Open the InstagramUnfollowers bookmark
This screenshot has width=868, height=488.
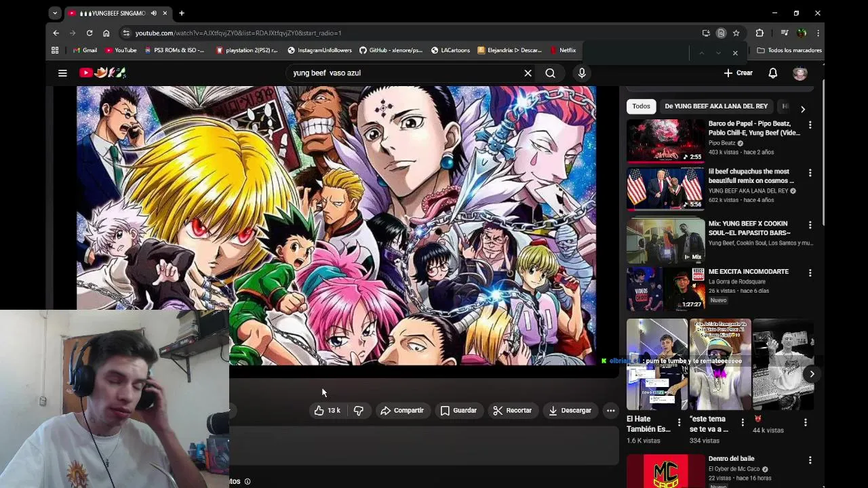point(319,50)
